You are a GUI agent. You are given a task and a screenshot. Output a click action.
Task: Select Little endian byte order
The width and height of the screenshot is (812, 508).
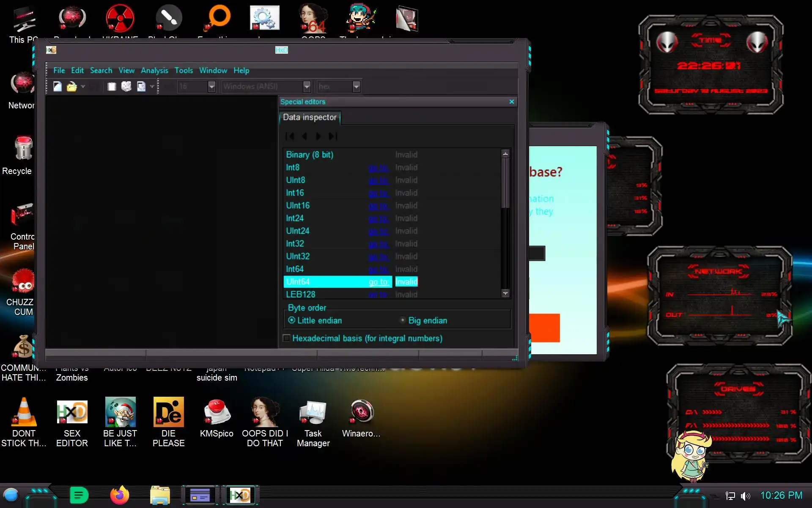[x=292, y=320]
